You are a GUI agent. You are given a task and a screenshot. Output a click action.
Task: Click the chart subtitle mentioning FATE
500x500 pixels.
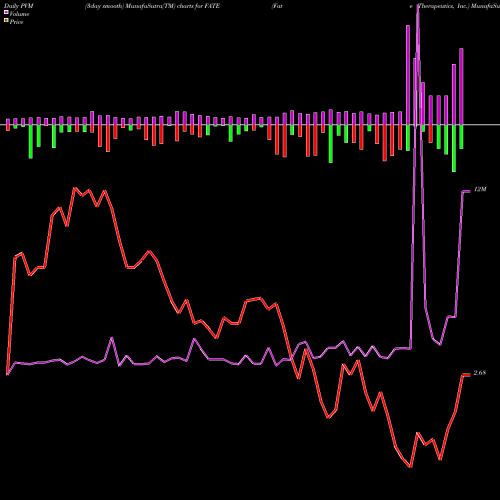152,6
